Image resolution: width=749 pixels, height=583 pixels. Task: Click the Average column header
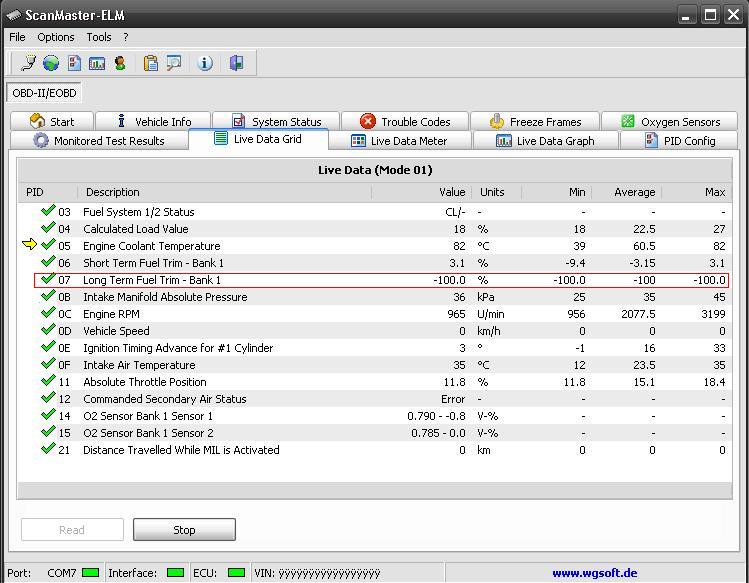pyautogui.click(x=626, y=192)
